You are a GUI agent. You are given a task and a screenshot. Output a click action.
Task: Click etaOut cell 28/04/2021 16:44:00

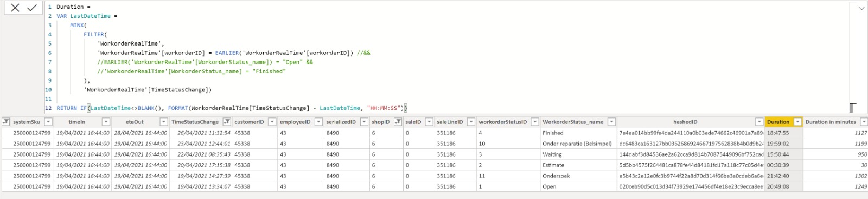pos(141,133)
